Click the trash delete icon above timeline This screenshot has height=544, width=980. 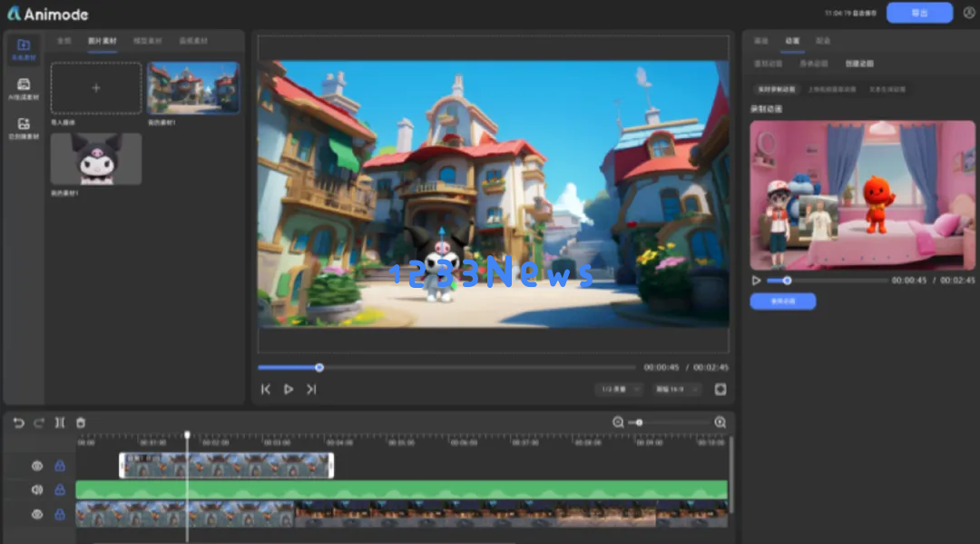click(x=81, y=422)
